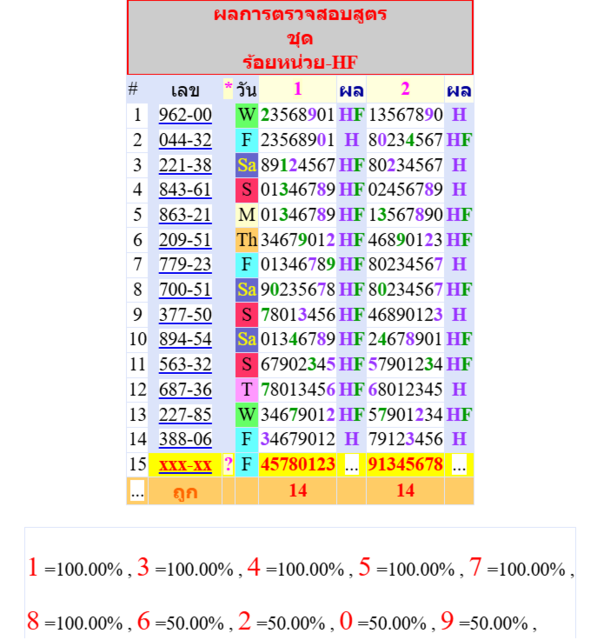Click the red digit 3 statistic

143,567
